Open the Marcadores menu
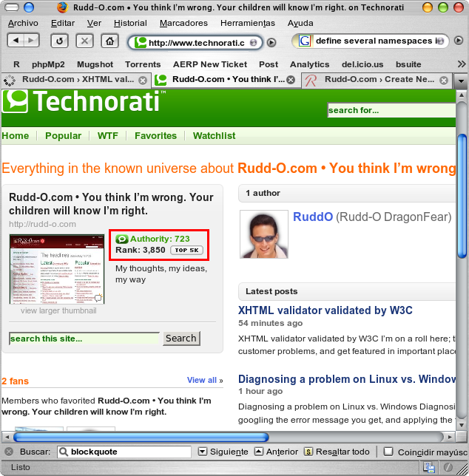469x476 pixels. tap(183, 23)
